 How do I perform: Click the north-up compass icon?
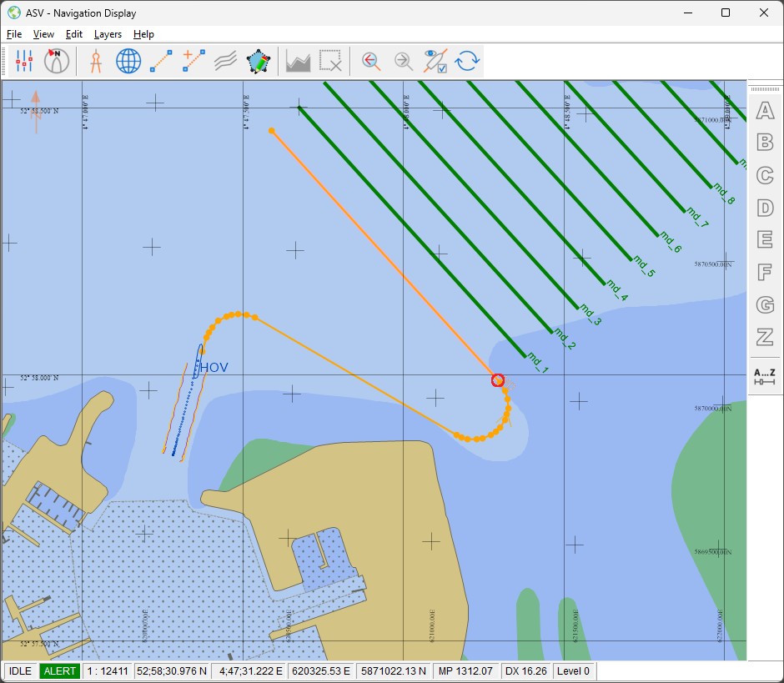57,61
